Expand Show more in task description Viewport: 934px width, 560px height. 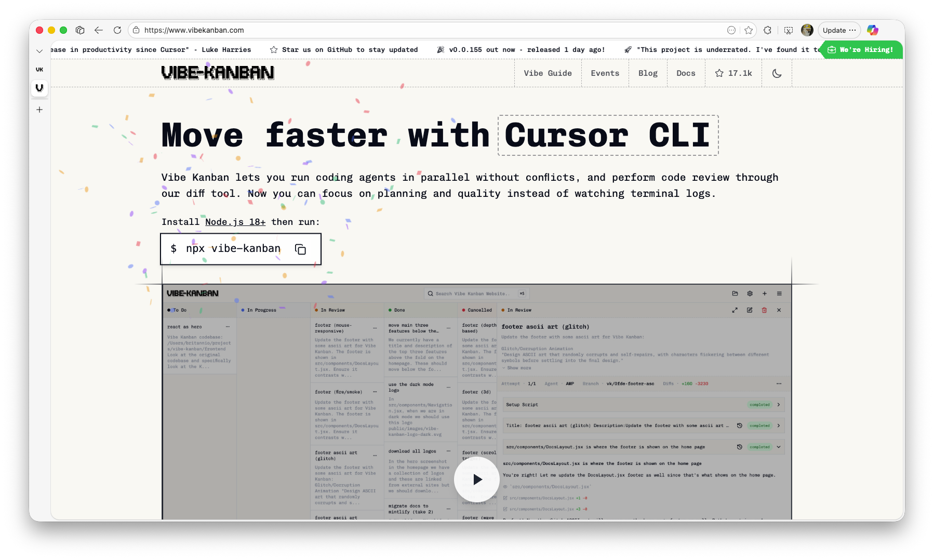pos(516,368)
